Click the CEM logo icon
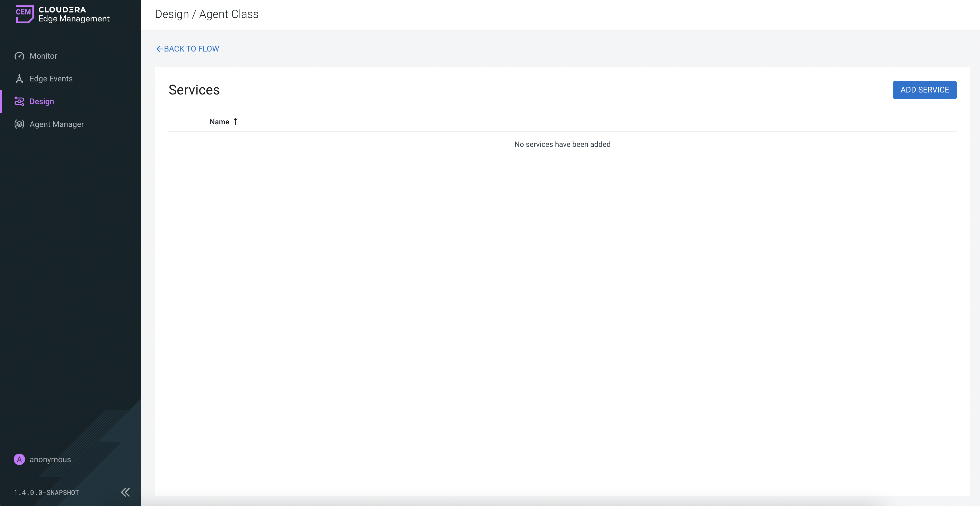Viewport: 980px width, 506px height. [x=24, y=14]
